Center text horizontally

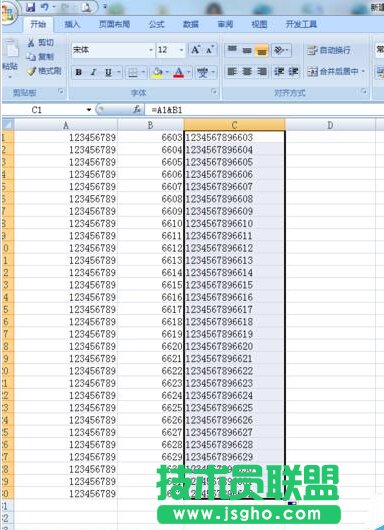coord(247,72)
